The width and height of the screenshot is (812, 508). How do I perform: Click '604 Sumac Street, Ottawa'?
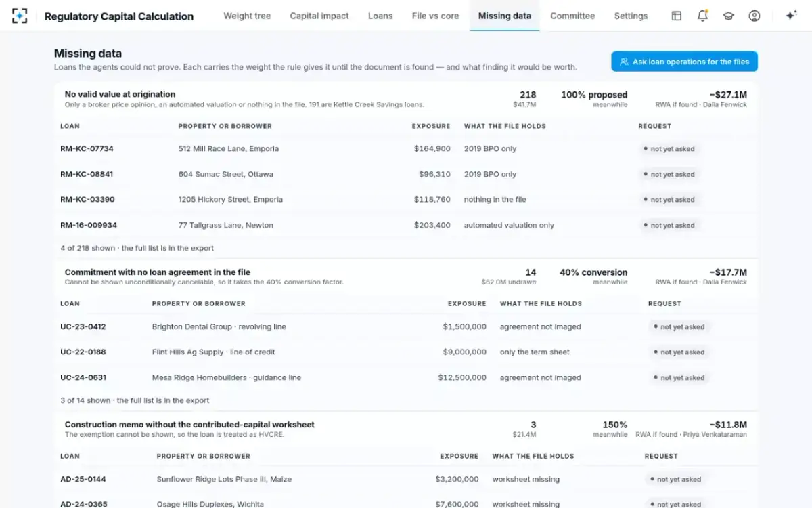click(226, 175)
